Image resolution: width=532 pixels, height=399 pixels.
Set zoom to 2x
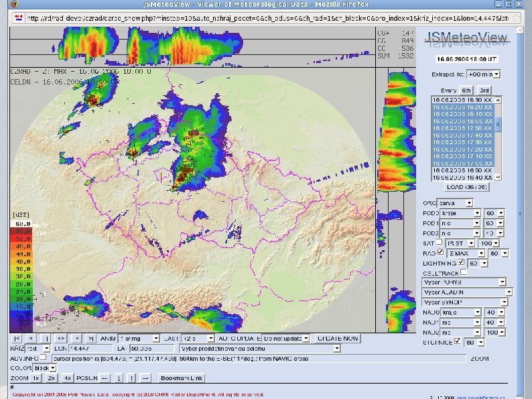coord(51,378)
